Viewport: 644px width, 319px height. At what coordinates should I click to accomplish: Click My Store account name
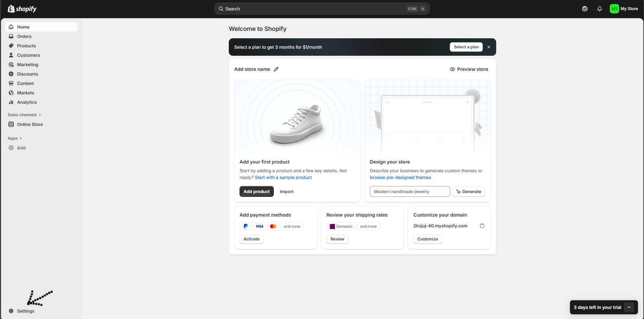[629, 9]
